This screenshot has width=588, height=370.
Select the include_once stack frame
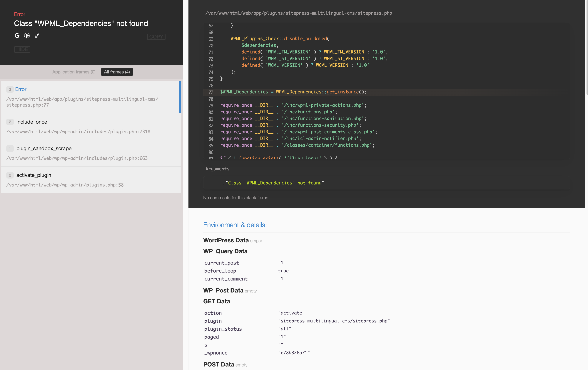point(91,126)
